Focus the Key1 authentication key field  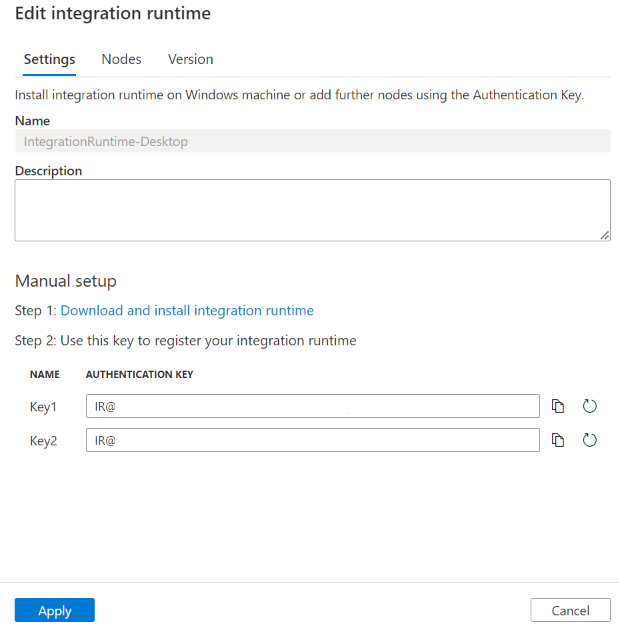click(x=312, y=406)
